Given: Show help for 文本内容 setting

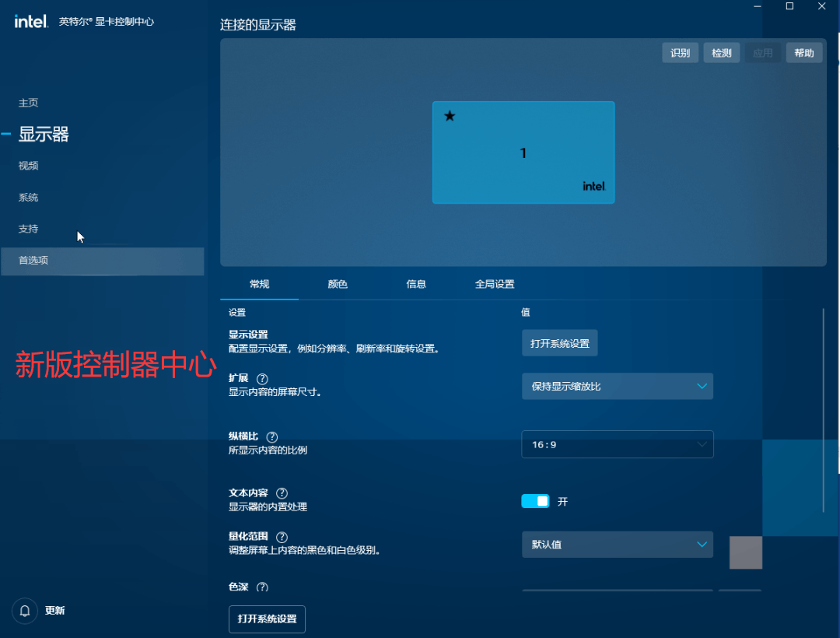Looking at the screenshot, I should click(x=282, y=493).
